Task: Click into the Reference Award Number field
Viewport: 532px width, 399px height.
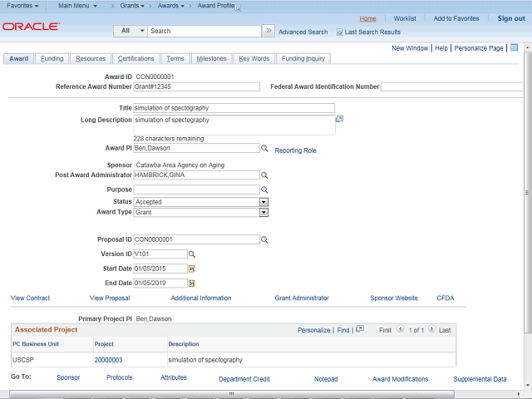Action: 197,86
